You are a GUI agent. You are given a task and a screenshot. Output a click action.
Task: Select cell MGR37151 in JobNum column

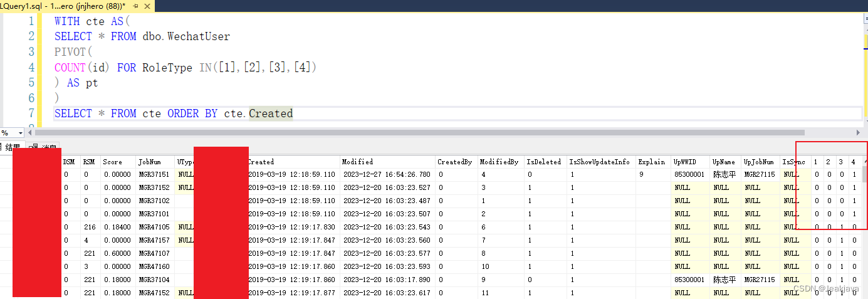155,174
